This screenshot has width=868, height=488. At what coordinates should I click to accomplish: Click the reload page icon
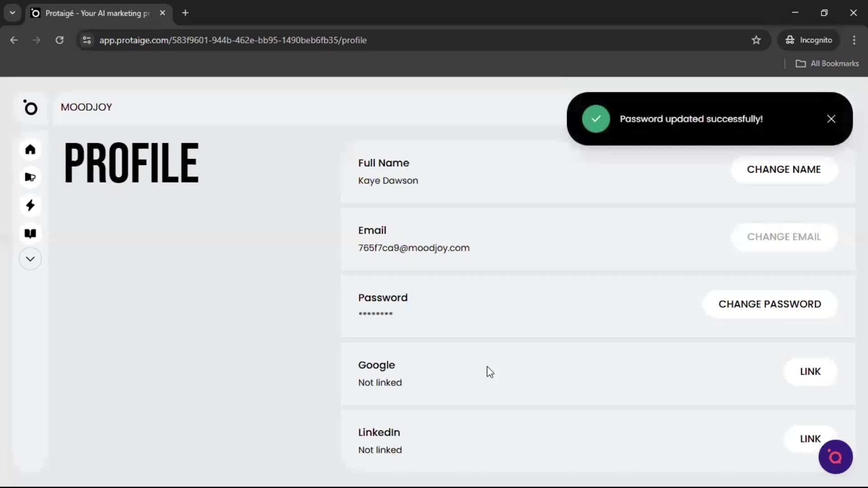59,40
